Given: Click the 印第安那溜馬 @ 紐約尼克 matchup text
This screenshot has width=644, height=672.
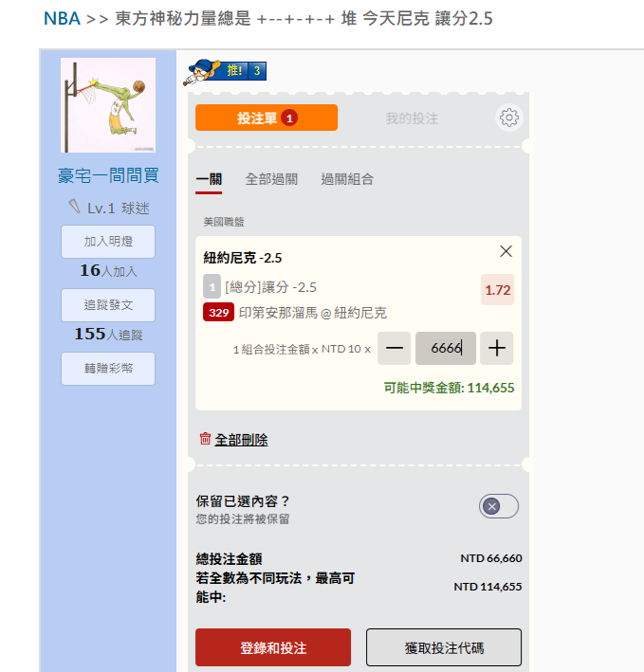Looking at the screenshot, I should click(313, 313).
